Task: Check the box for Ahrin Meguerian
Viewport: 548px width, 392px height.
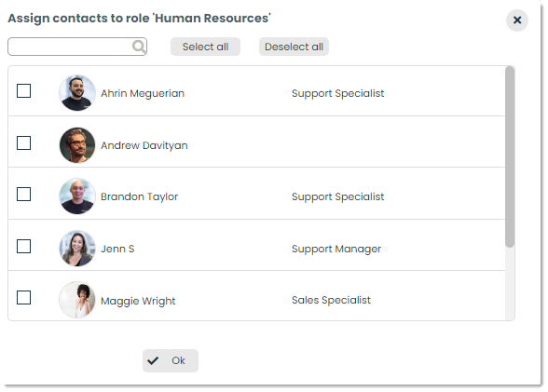Action: tap(24, 90)
